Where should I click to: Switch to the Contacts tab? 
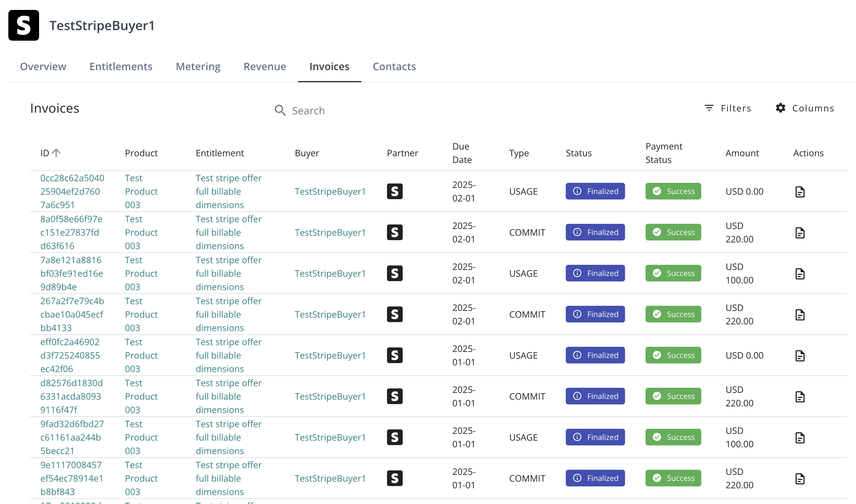(x=394, y=66)
